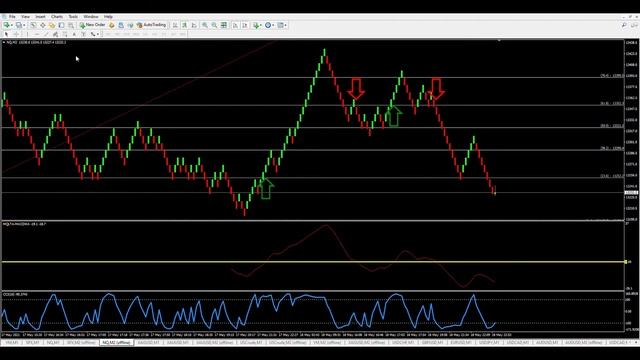Image resolution: width=640 pixels, height=360 pixels.
Task: Open the View menu
Action: pyautogui.click(x=25, y=17)
